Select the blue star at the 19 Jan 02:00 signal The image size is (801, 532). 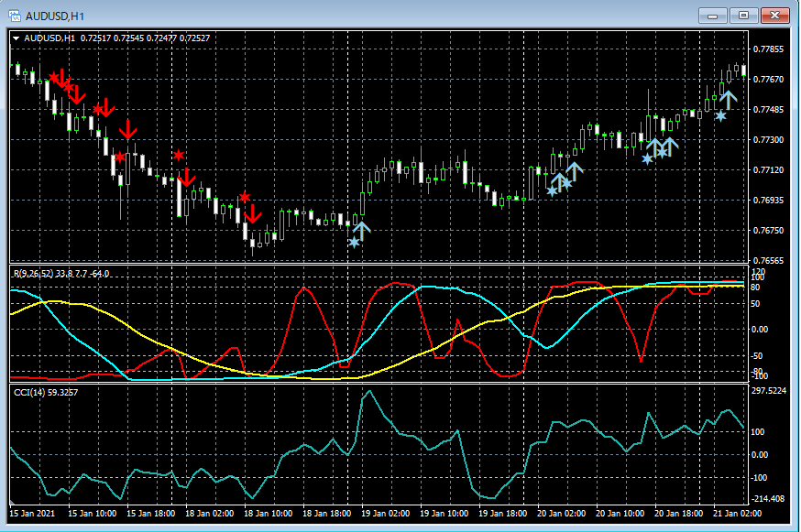pos(354,243)
